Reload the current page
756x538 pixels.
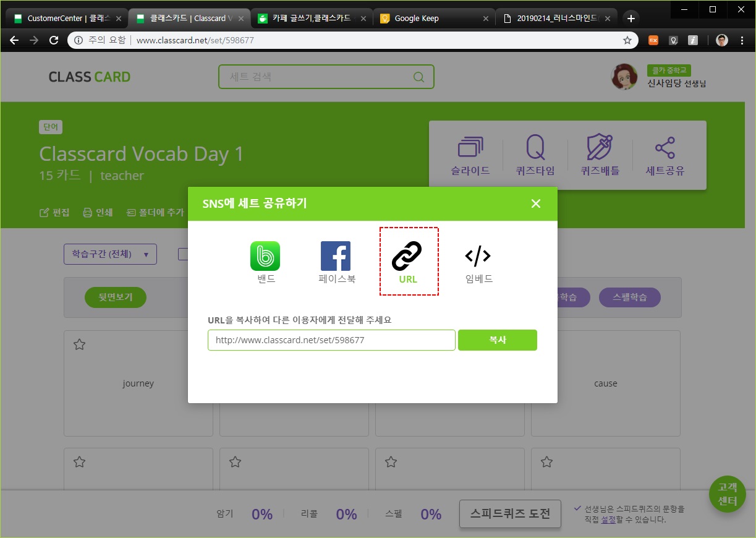(54, 40)
